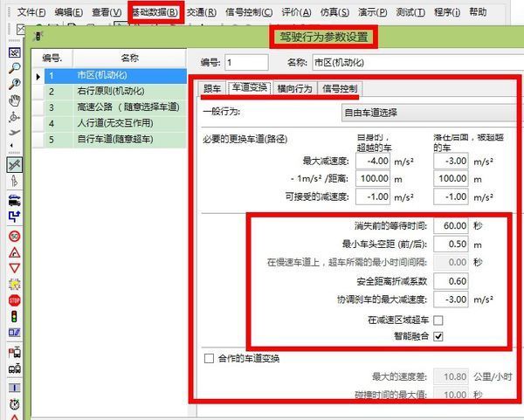Select the show entire network icon
The width and height of the screenshot is (524, 420).
pyautogui.click(x=14, y=52)
